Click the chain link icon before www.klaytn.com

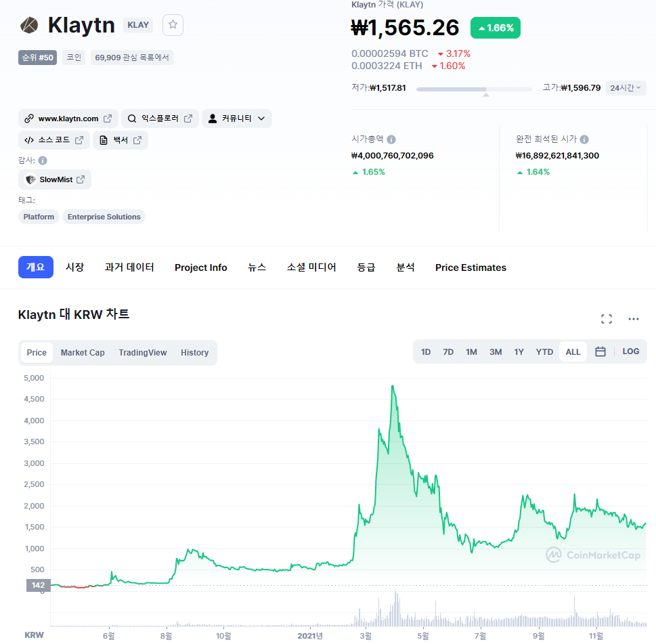coord(29,119)
